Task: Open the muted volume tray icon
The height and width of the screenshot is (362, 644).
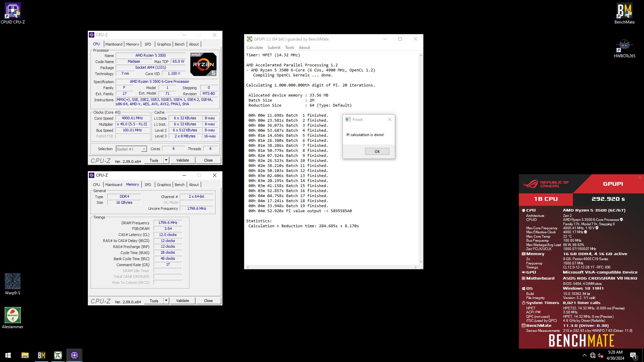Action: [x=601, y=355]
